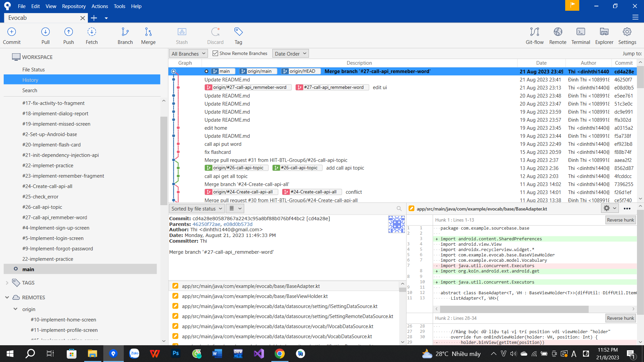Open the Actions menu
Image resolution: width=644 pixels, height=362 pixels.
pyautogui.click(x=100, y=6)
